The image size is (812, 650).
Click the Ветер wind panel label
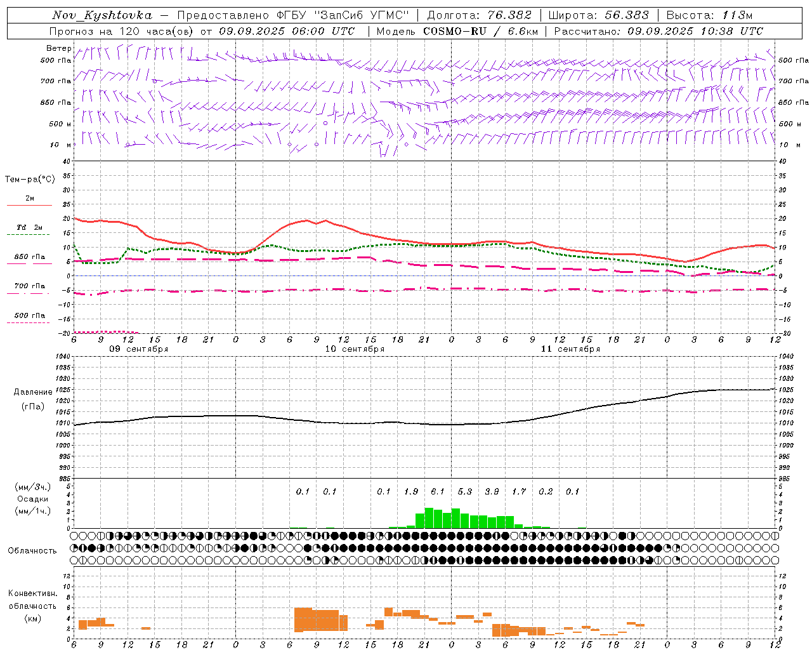(x=58, y=48)
